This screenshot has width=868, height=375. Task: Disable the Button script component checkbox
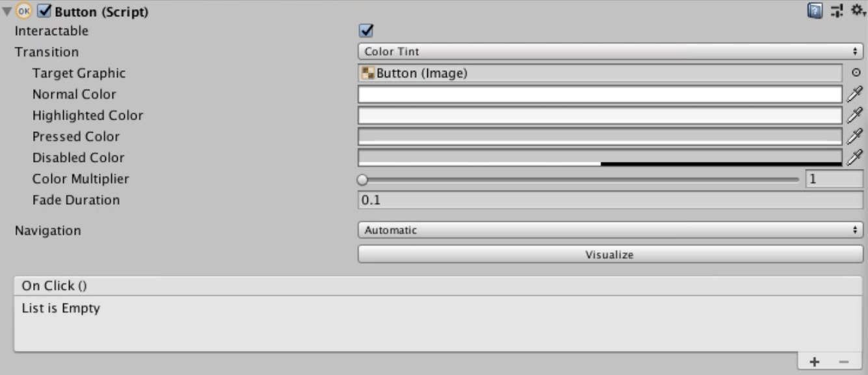(x=46, y=11)
